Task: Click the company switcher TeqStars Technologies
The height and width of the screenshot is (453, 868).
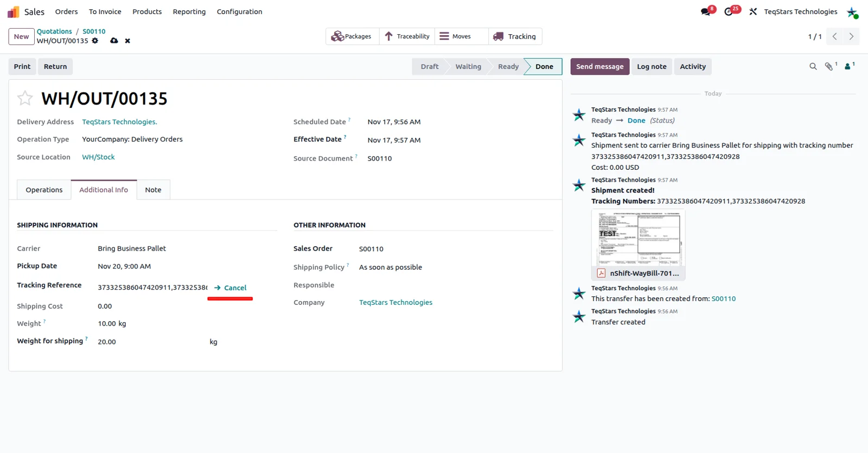Action: tap(800, 11)
